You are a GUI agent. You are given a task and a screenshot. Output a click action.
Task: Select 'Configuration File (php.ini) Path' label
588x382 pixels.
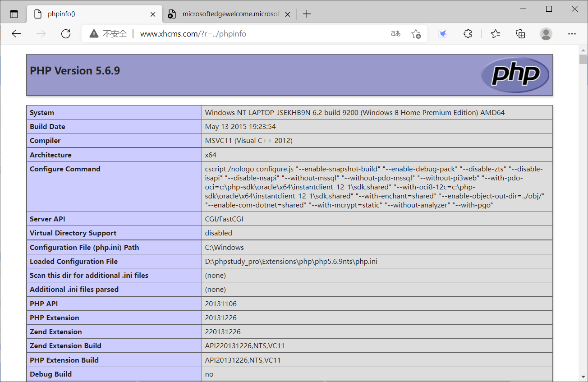click(84, 247)
